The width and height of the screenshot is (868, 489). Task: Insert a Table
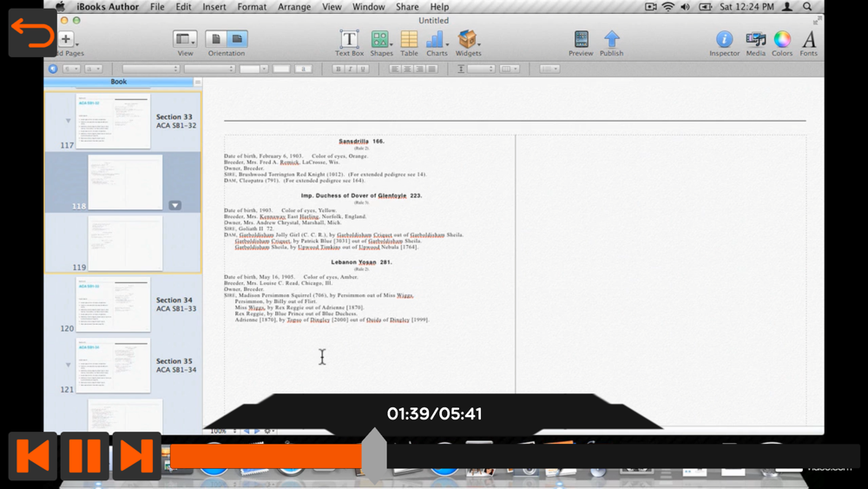pos(409,43)
